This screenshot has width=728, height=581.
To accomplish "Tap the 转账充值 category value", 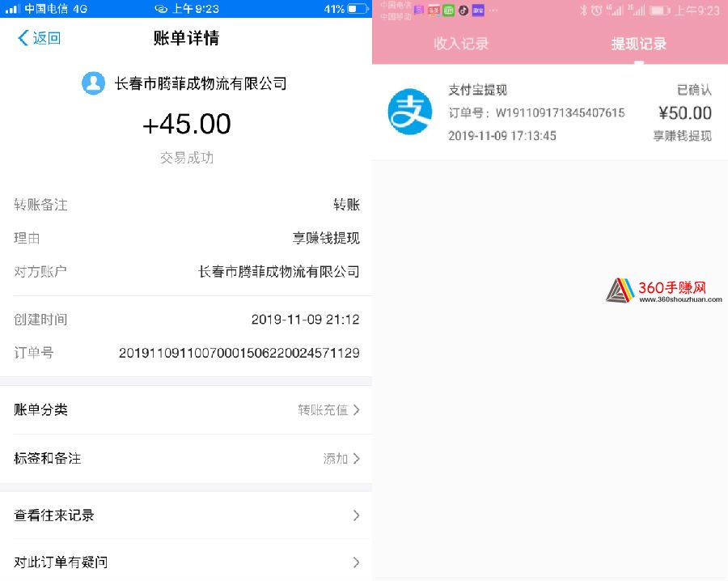I will tap(323, 409).
